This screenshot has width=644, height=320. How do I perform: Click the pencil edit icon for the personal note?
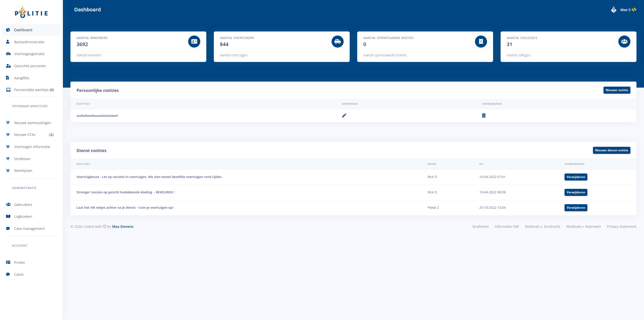click(344, 116)
